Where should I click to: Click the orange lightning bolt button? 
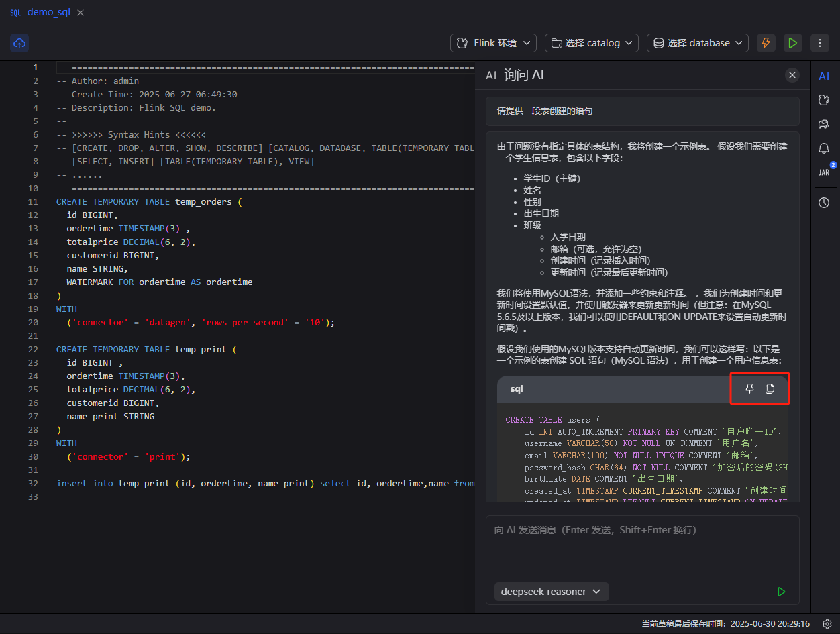[765, 43]
